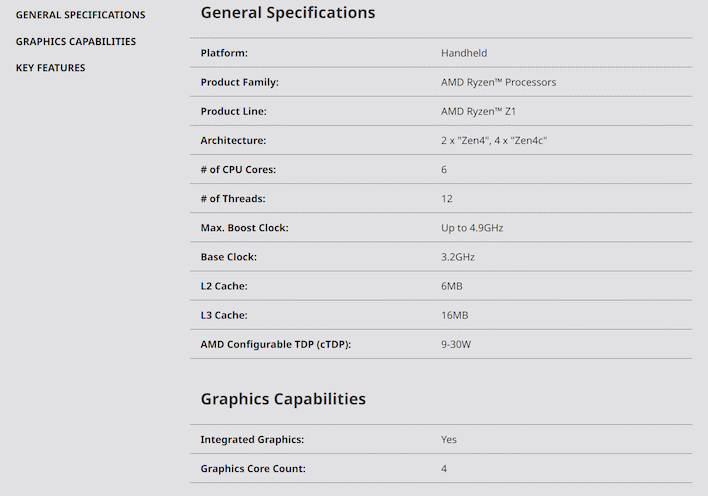Click the L3 Cache: label
Image resolution: width=708 pixels, height=496 pixels.
click(x=224, y=315)
